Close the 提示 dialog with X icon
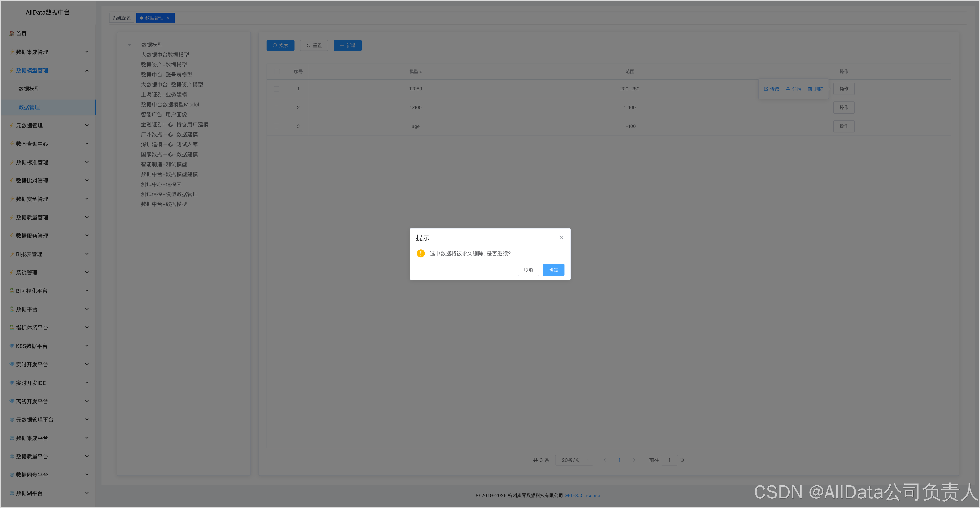This screenshot has height=508, width=980. (561, 237)
